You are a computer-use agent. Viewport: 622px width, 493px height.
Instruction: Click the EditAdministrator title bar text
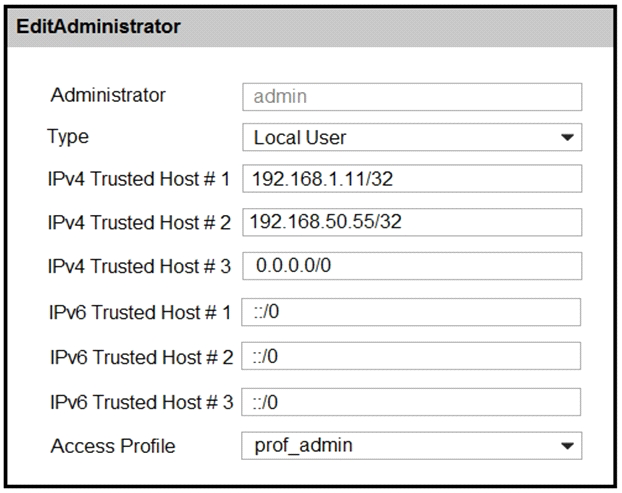(x=99, y=27)
